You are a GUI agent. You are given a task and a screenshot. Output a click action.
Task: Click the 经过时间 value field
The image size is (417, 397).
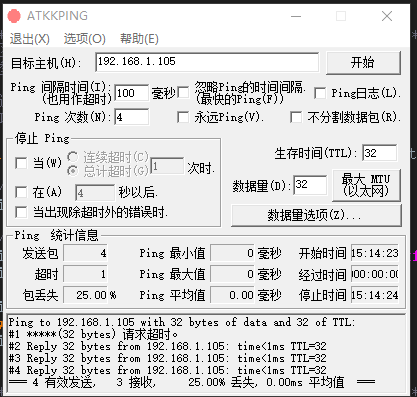click(375, 274)
